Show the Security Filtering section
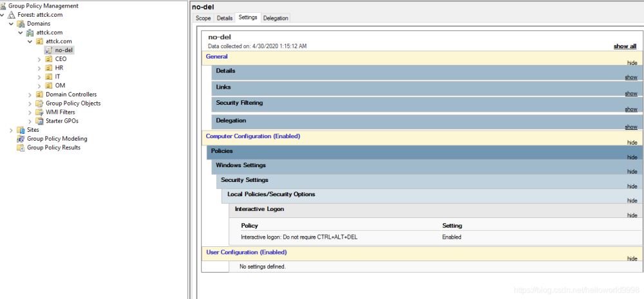The height and width of the screenshot is (299, 644). tap(630, 109)
